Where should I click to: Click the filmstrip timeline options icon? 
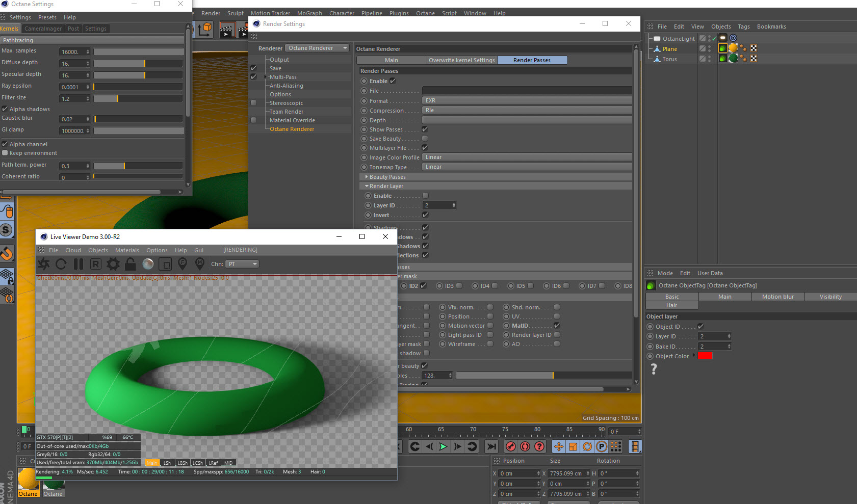click(635, 447)
